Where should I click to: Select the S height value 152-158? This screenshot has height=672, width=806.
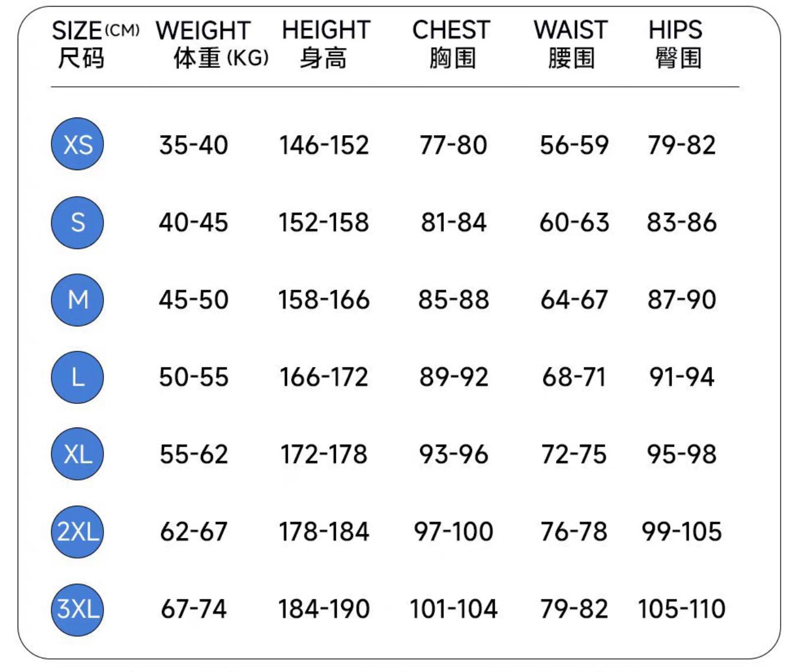coord(324,223)
